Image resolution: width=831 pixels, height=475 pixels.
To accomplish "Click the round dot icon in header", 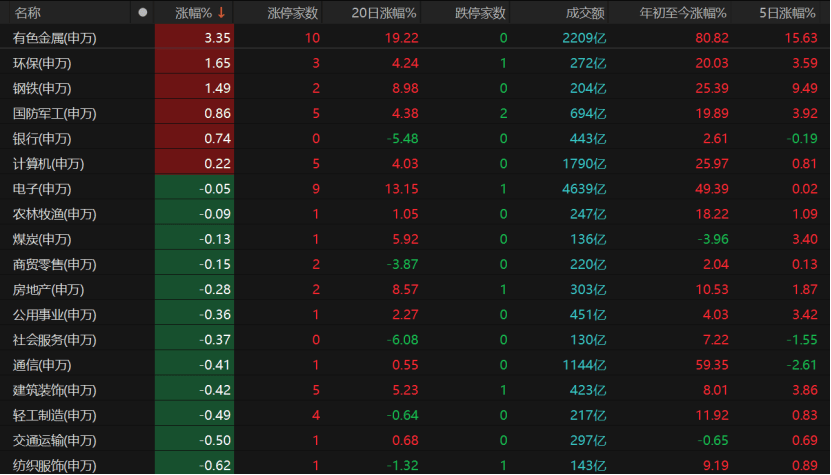I will (x=143, y=13).
